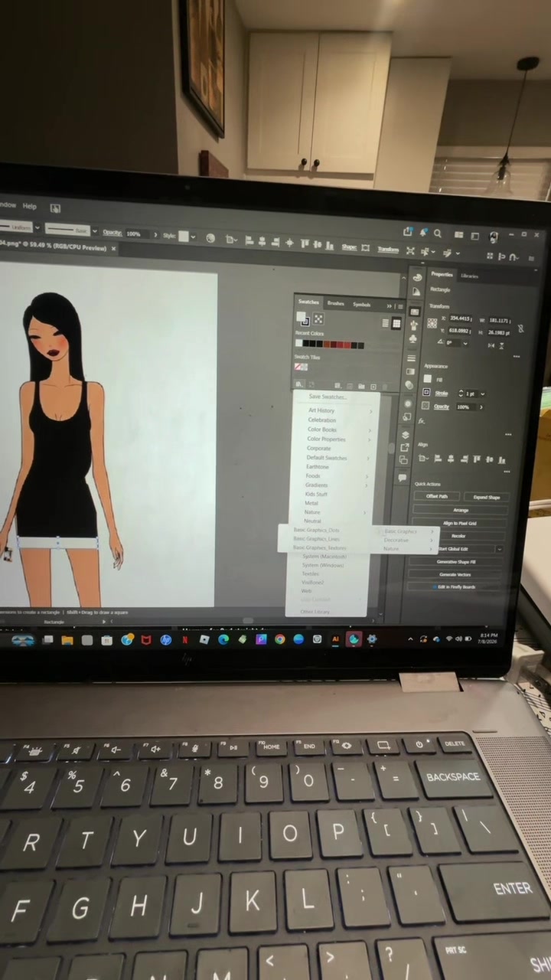Screen dimensions: 551x980
Task: Click the search magnifier icon at top right
Action: 437,234
